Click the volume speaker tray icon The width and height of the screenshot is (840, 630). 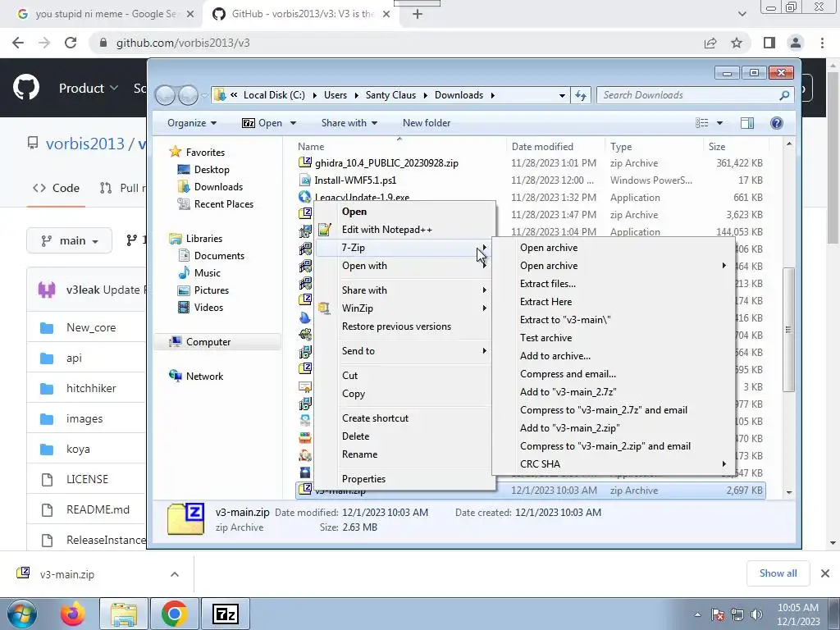[x=756, y=614]
